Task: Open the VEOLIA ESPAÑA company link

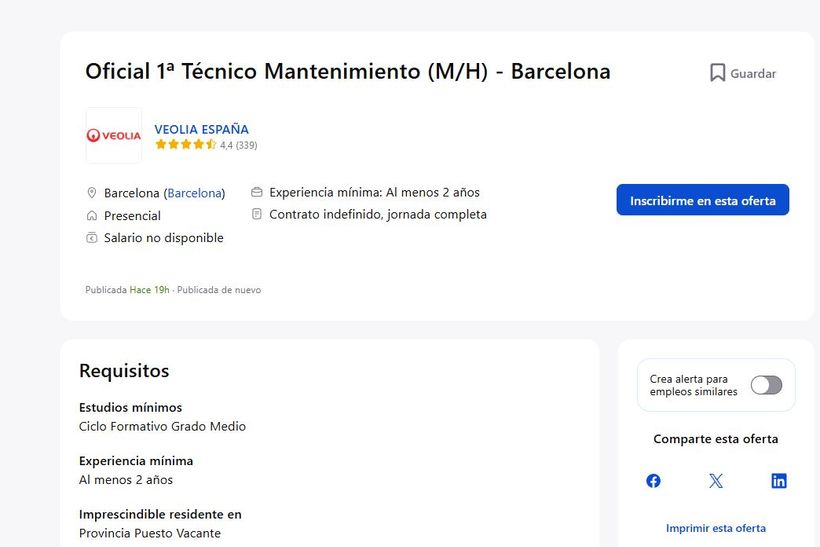Action: click(201, 129)
